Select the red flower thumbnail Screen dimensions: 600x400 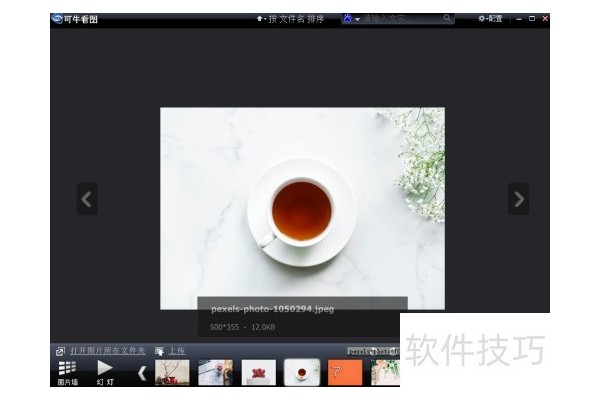[x=259, y=372]
